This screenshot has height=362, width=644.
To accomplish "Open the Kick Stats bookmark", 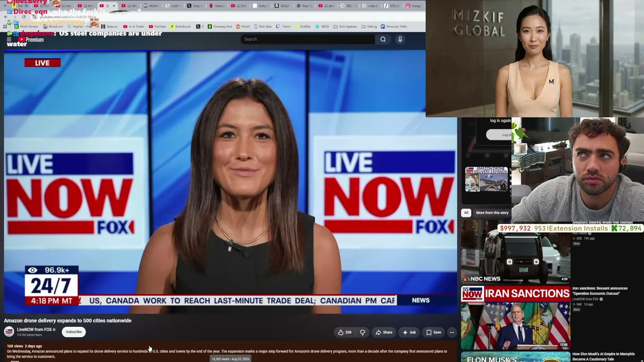I will pyautogui.click(x=263, y=27).
